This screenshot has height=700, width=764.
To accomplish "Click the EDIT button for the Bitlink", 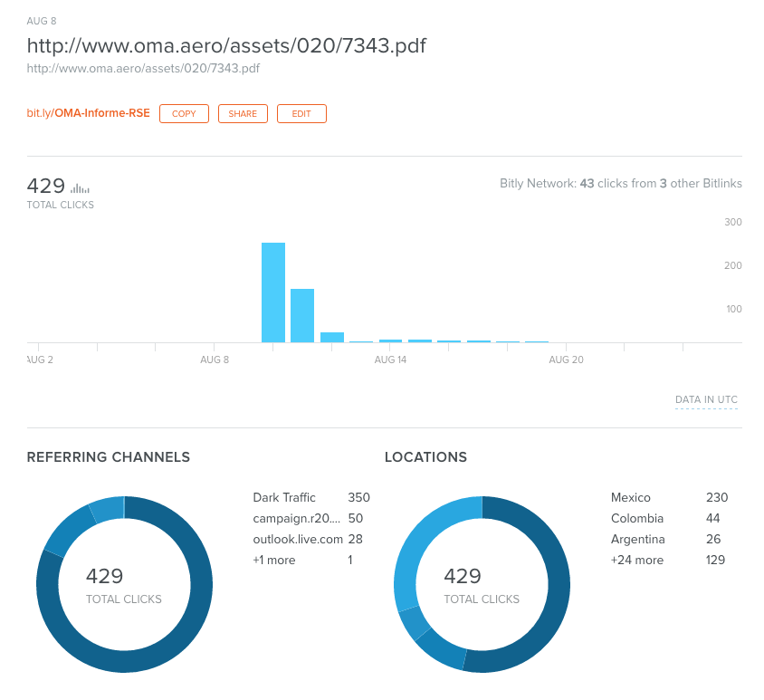I will point(301,113).
